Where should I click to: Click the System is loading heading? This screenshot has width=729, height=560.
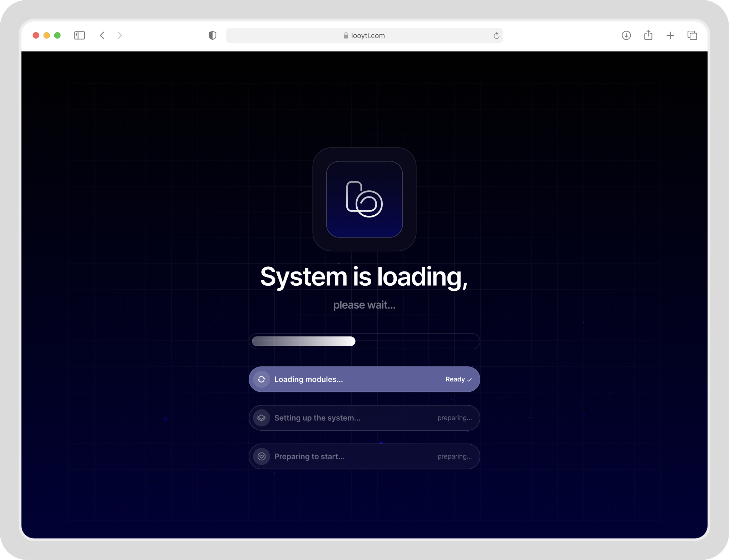364,277
